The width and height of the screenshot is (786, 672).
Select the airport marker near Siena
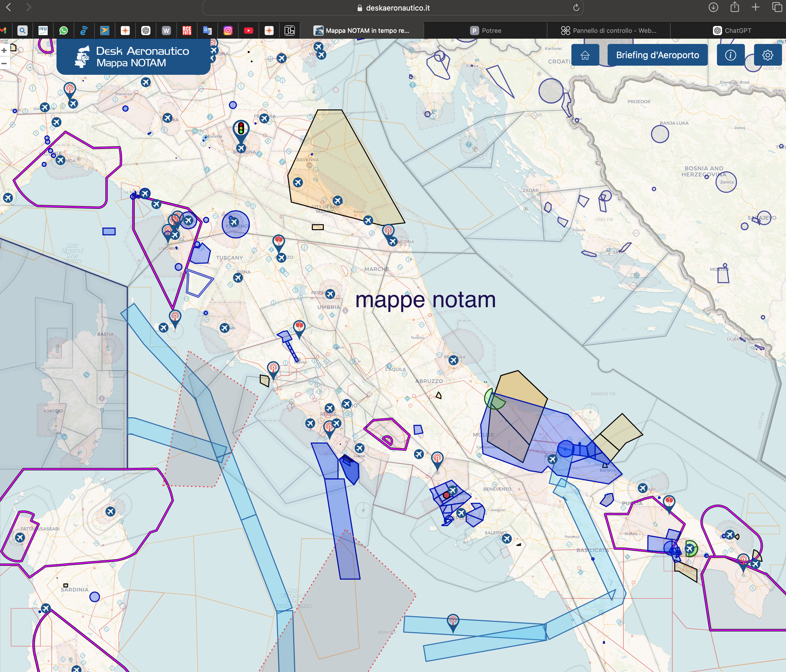pyautogui.click(x=238, y=278)
